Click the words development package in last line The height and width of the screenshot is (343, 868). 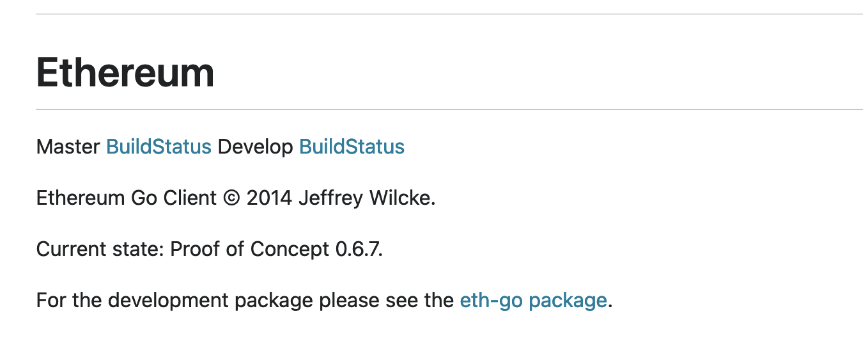[x=204, y=300]
